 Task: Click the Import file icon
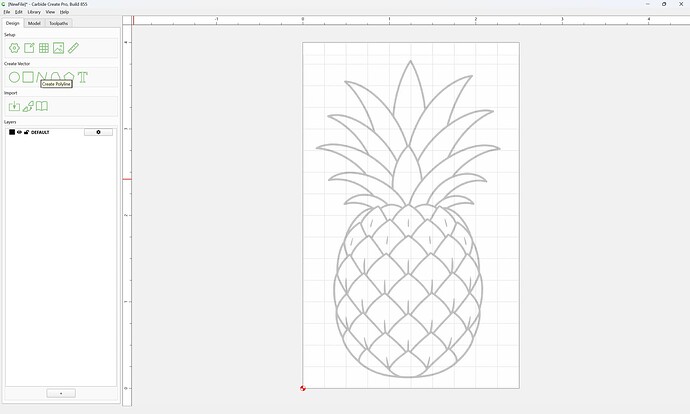(x=14, y=106)
